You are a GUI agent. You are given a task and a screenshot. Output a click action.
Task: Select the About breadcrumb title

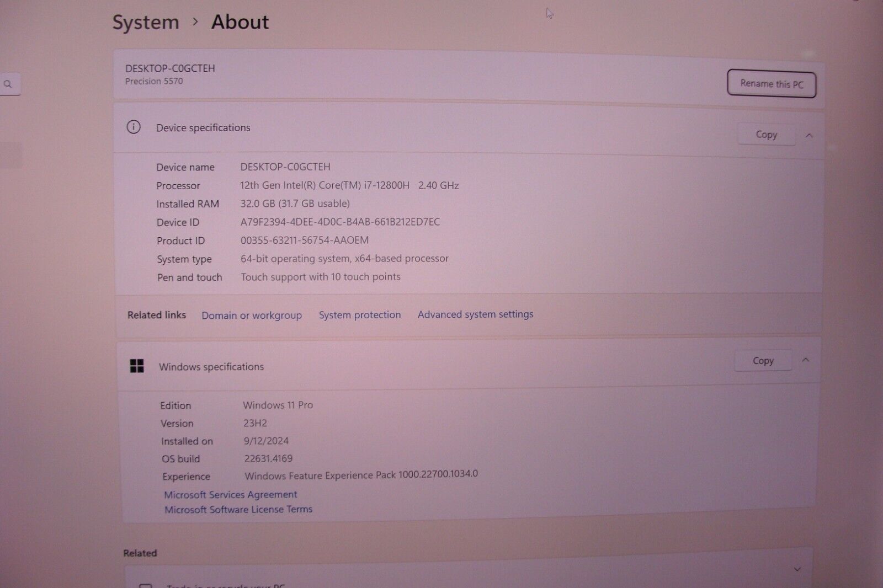coord(240,22)
